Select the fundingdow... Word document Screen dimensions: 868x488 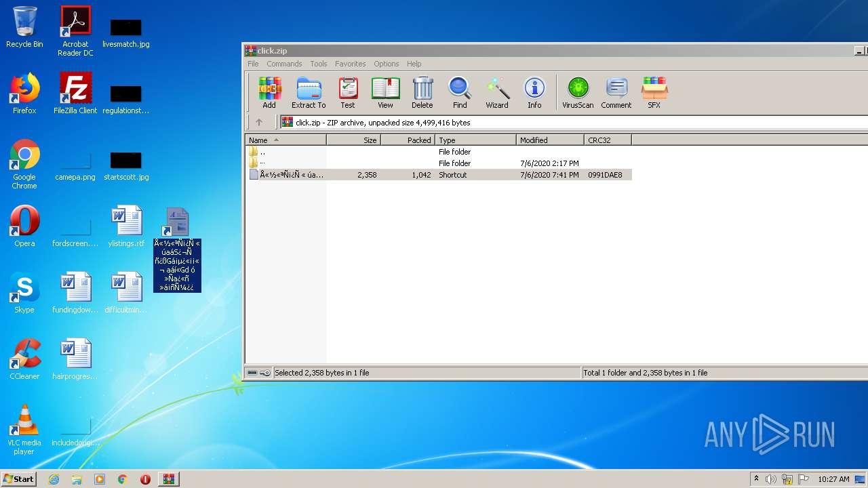75,293
